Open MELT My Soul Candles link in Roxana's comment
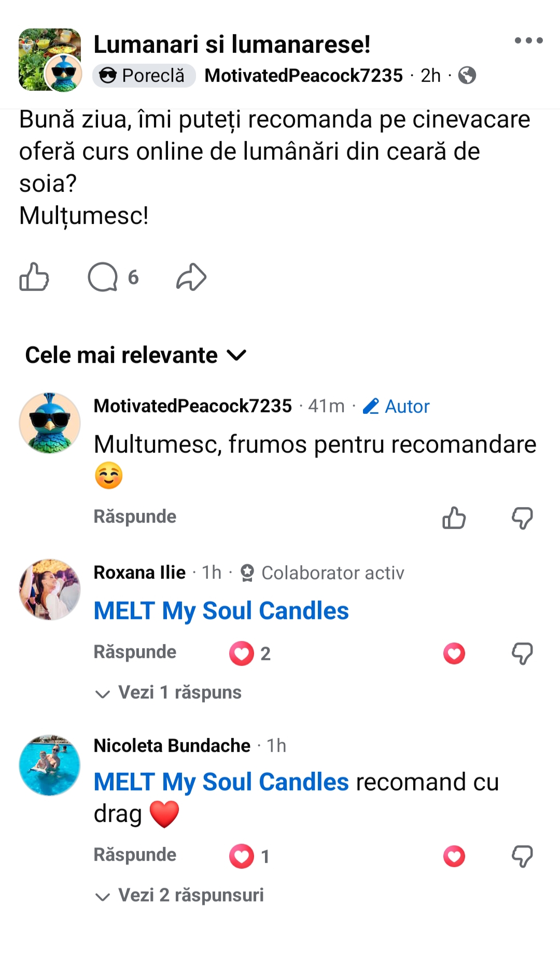Screen dimensions: 560x958 [x=221, y=611]
